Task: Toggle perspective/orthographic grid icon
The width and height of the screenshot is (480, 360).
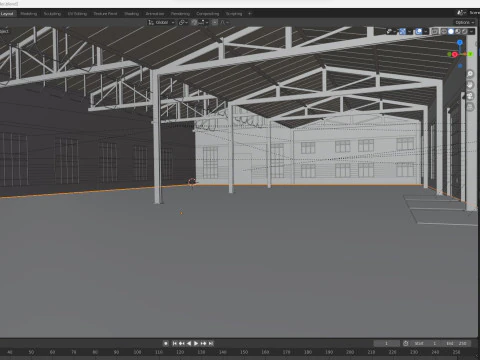Action: point(470,107)
